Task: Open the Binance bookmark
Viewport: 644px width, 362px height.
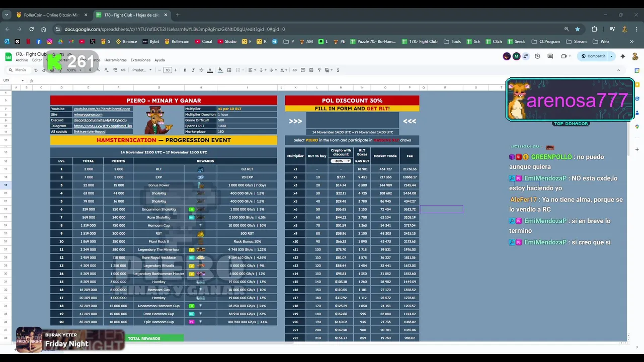Action: click(x=126, y=41)
